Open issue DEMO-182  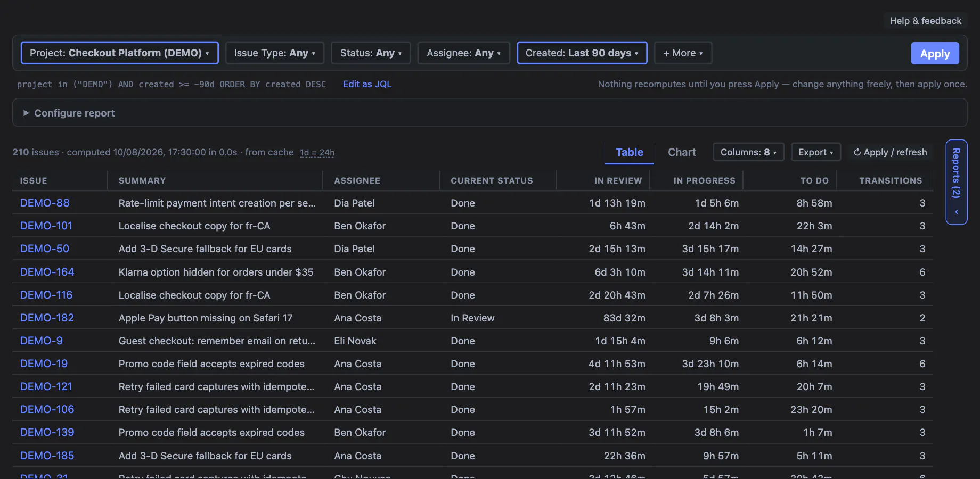tap(47, 318)
